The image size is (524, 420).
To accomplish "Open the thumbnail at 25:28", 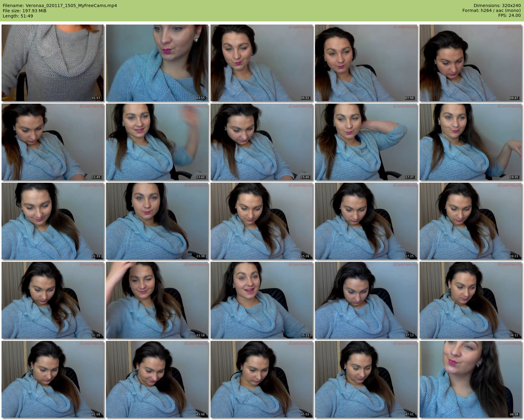I will (262, 221).
